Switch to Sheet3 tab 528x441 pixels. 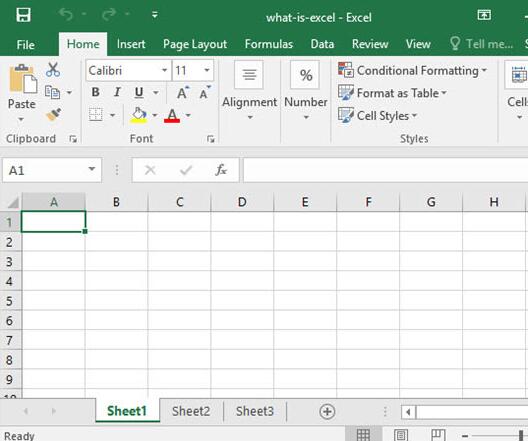pyautogui.click(x=255, y=411)
